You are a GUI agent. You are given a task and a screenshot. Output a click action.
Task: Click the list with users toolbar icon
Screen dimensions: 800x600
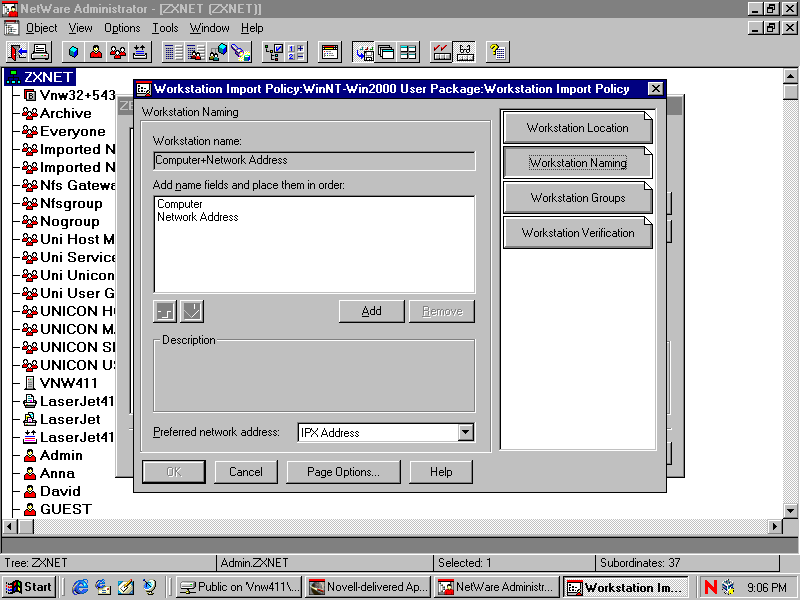[195, 52]
